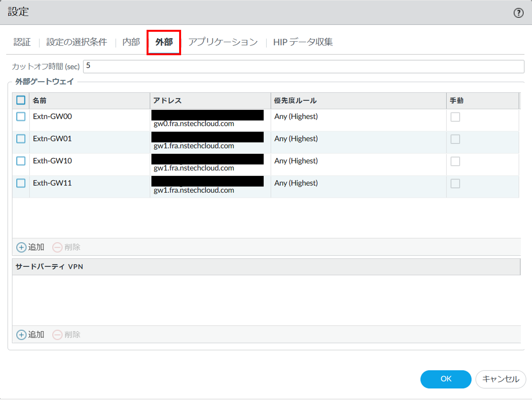Click the 削除 minus icon under 外部ゲートウェイ

[57, 247]
